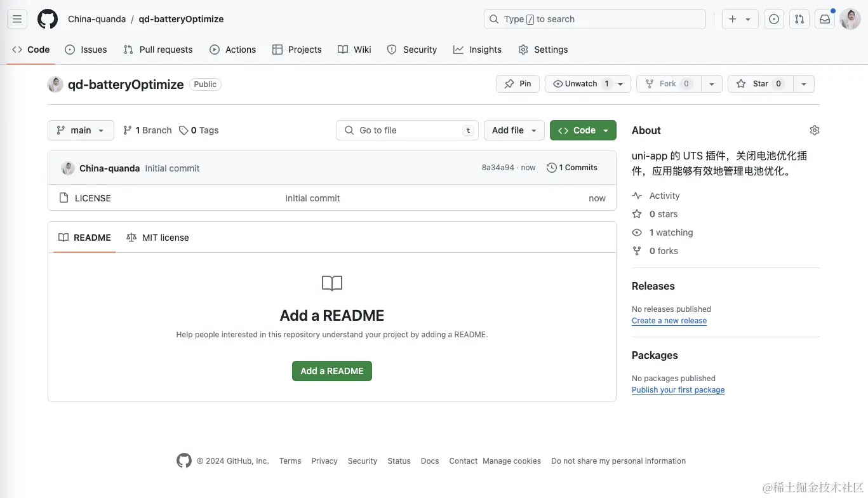This screenshot has height=498, width=868.
Task: Open the create new plus button
Action: tap(733, 19)
